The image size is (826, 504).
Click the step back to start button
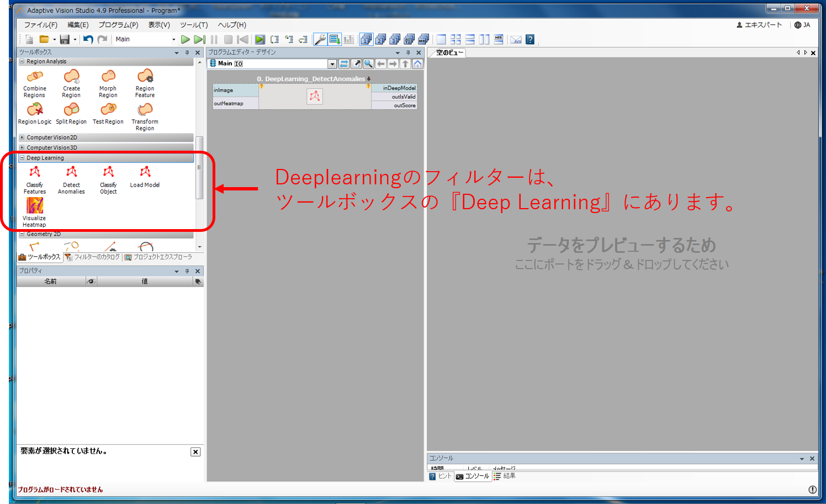(242, 39)
